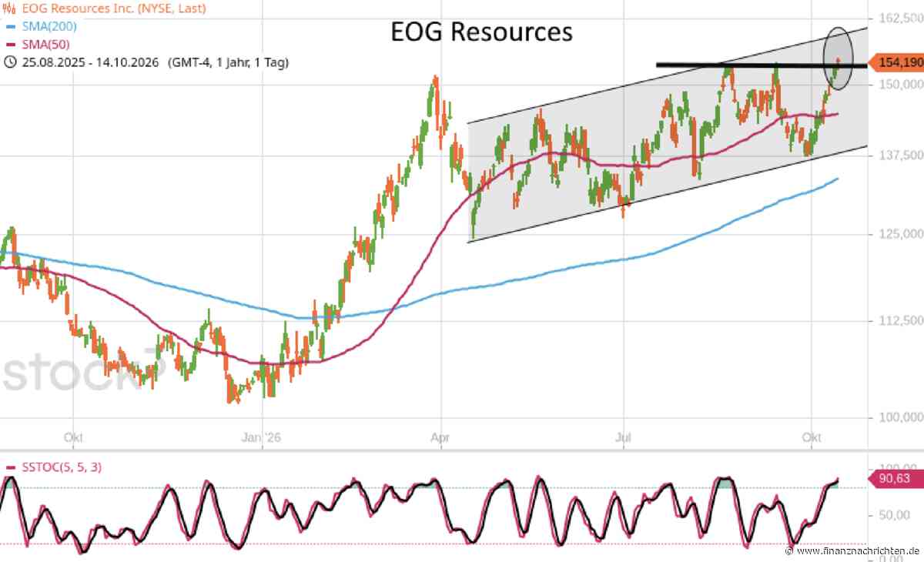Select the Jul time axis label
924x562 pixels.
[624, 437]
